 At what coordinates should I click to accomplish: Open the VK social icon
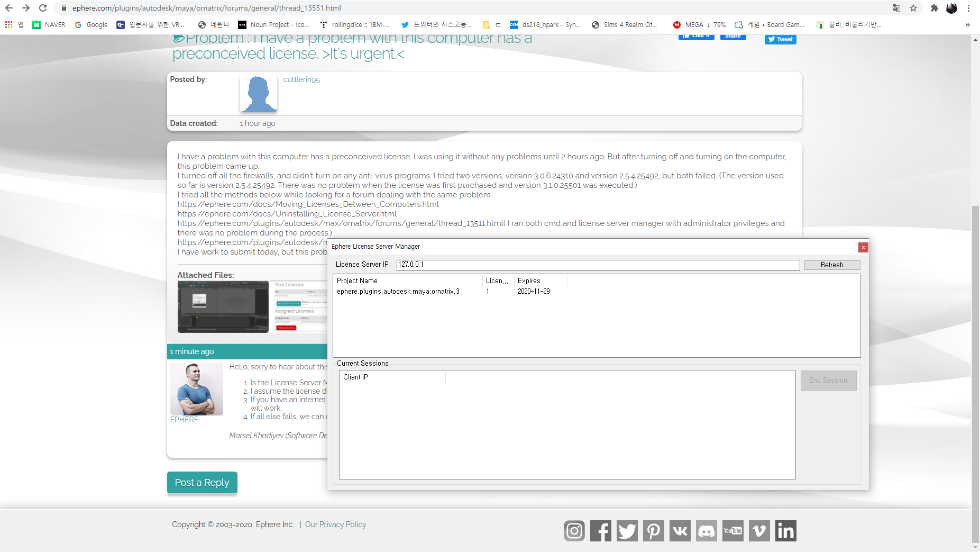pyautogui.click(x=680, y=531)
